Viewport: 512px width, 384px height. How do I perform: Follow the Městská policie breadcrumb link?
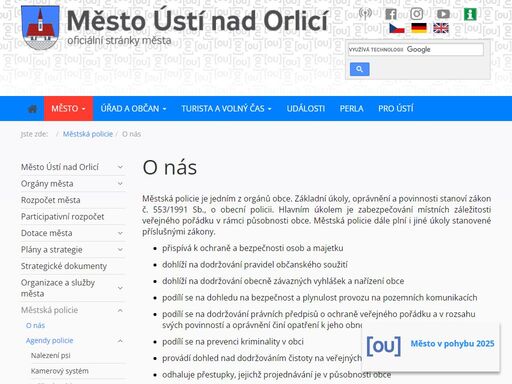[88, 134]
